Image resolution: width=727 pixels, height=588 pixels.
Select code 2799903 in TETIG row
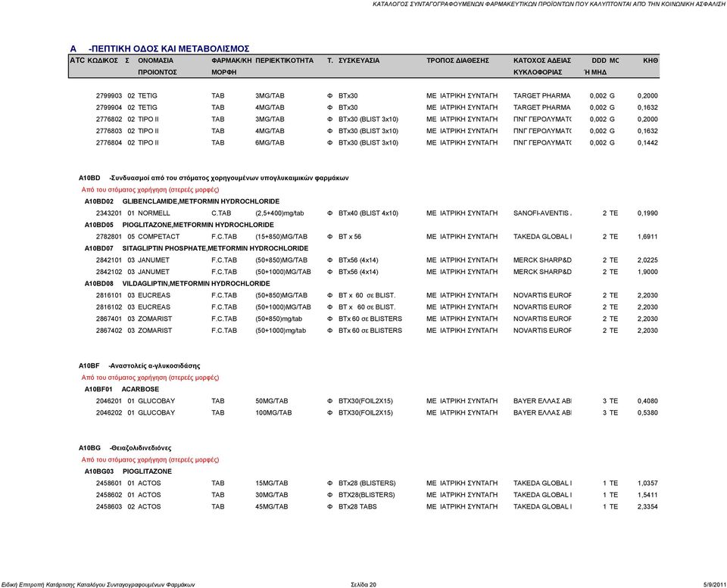pyautogui.click(x=109, y=96)
